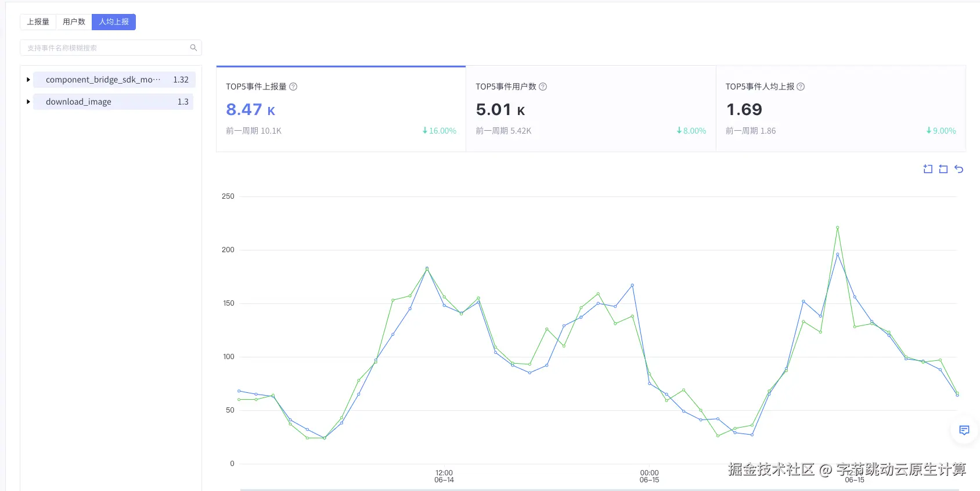Screen dimensions: 980x491
Task: Switch to the 上报量 tab
Action: pos(38,22)
